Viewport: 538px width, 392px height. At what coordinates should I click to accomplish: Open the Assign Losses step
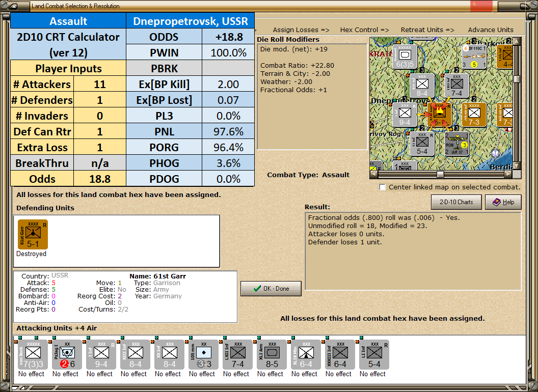(x=301, y=30)
